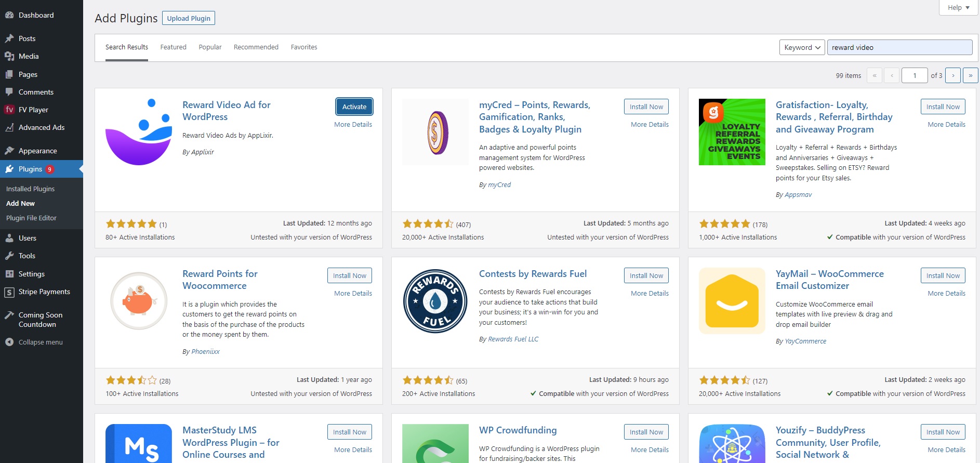The height and width of the screenshot is (463, 980).
Task: Open the Keyword search type dropdown
Action: [x=802, y=47]
